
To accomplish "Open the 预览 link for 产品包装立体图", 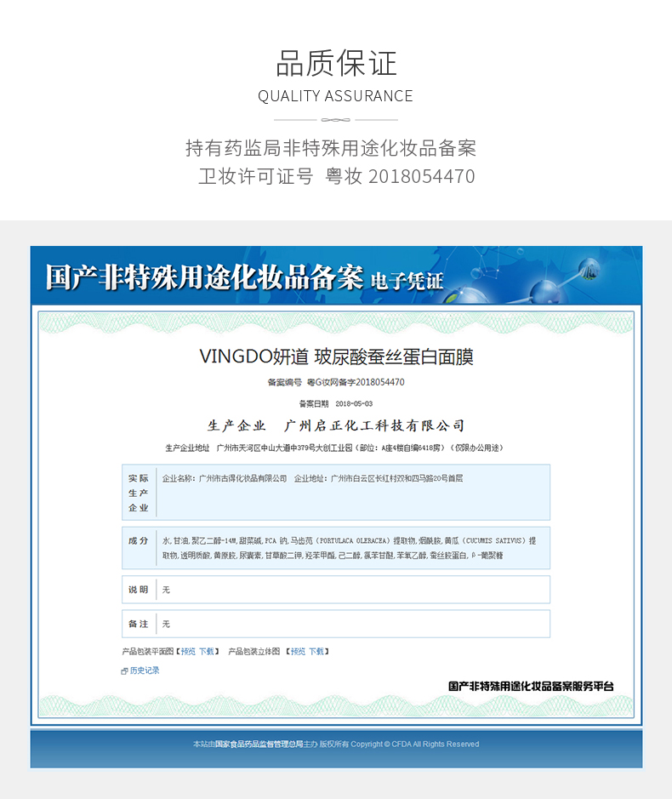I will 298,651.
